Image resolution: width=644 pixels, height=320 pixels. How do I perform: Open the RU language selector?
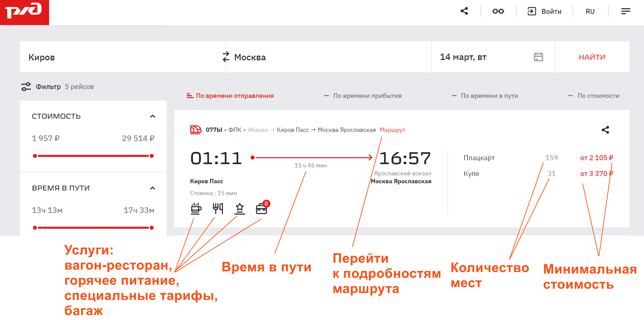pos(590,12)
